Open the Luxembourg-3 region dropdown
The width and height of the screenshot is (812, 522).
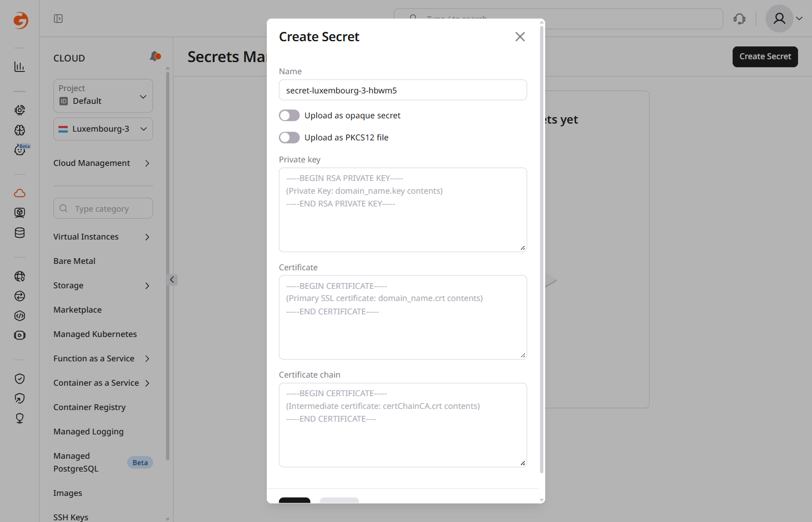(x=103, y=129)
